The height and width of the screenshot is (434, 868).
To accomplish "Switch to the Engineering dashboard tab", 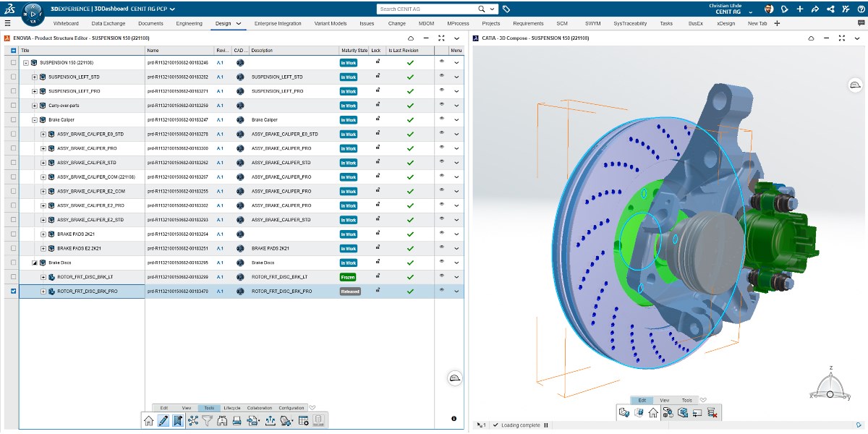I will [190, 23].
